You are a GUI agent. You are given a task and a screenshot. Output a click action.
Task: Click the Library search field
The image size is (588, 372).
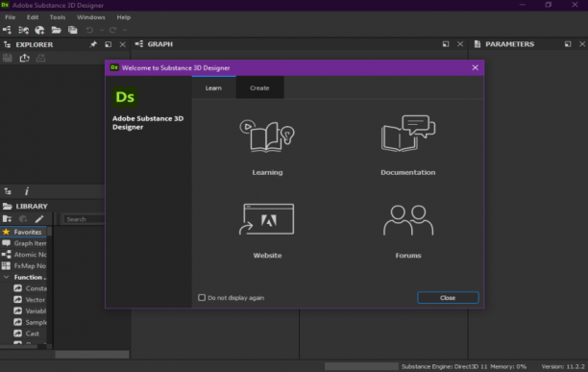pyautogui.click(x=84, y=219)
